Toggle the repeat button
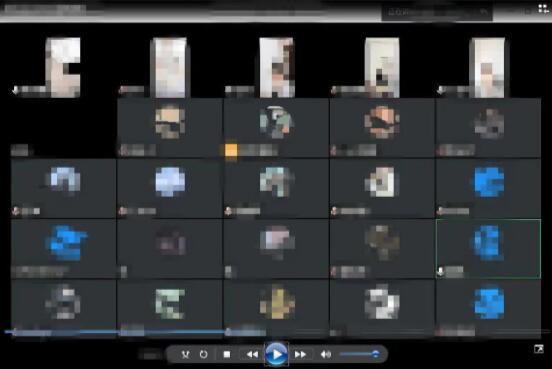This screenshot has height=369, width=552. pyautogui.click(x=203, y=354)
